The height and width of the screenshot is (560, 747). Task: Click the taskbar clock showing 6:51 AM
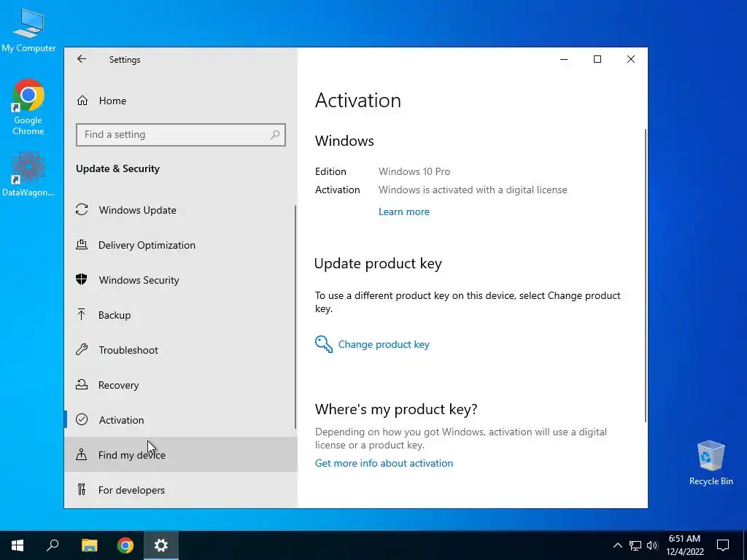tap(684, 545)
